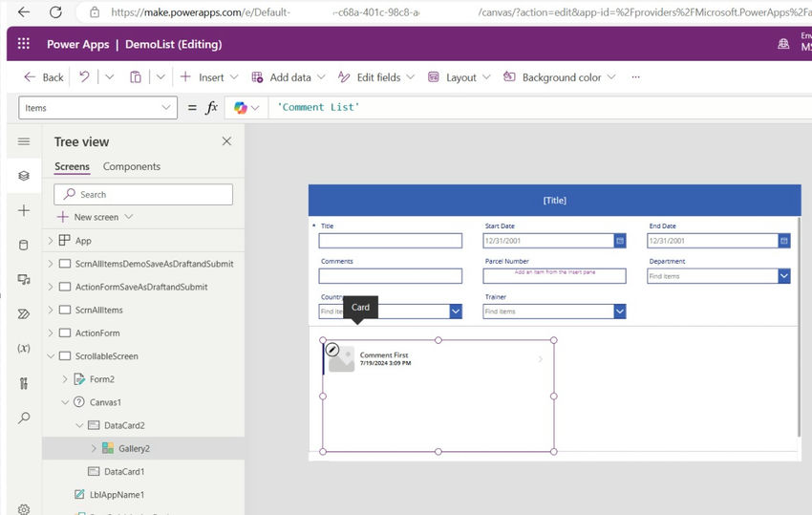Collapse the ScrollableScreen node
Viewport: 812px width, 515px height.
pyautogui.click(x=51, y=356)
